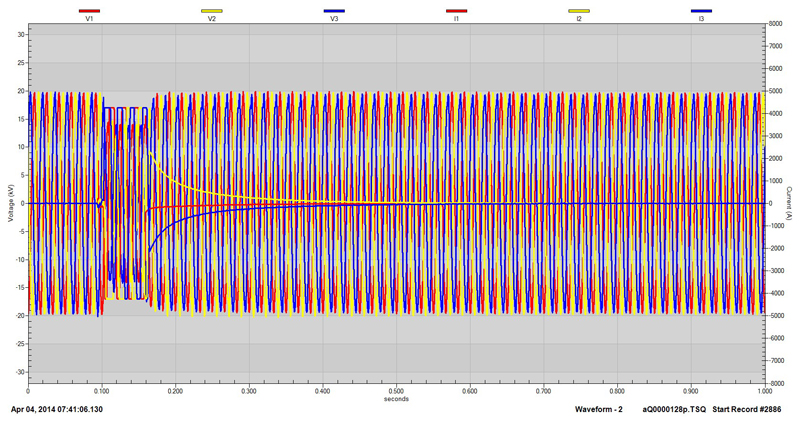Click the timestamp Apr 04, 2014 07:41:06.130
Viewport: 800px width, 424px height.
(x=57, y=409)
